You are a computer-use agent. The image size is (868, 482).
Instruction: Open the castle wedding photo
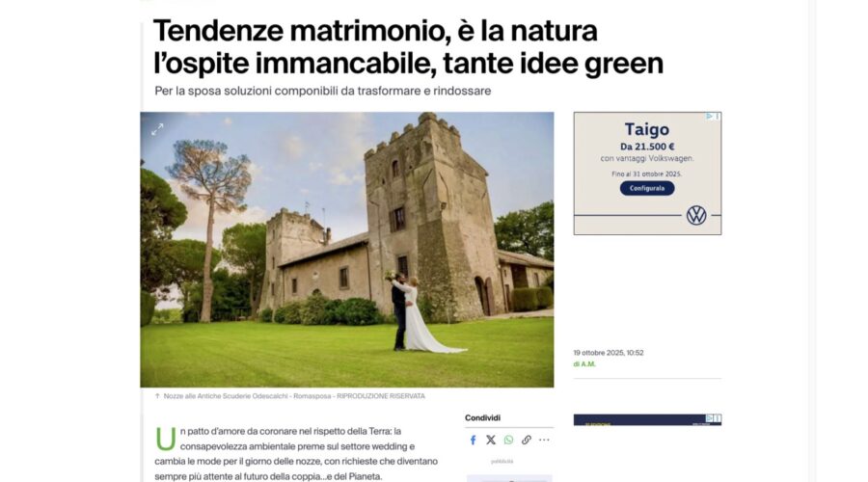pyautogui.click(x=346, y=250)
